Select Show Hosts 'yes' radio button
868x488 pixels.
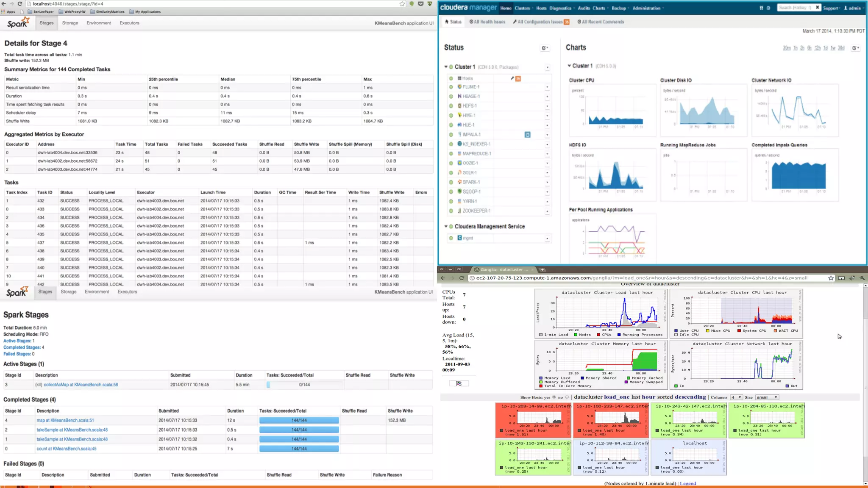click(554, 397)
